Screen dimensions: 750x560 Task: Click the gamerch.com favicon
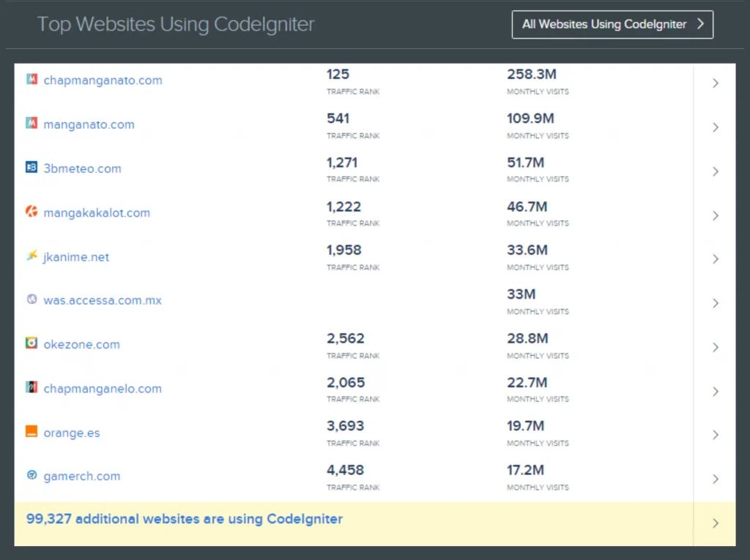pyautogui.click(x=31, y=475)
